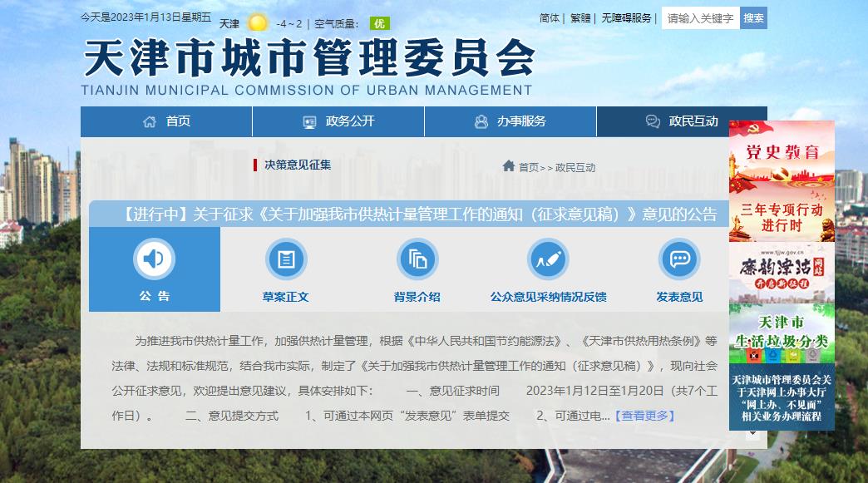Select the 背景介绍 copy-pages icon
868x483 pixels.
coord(417,259)
